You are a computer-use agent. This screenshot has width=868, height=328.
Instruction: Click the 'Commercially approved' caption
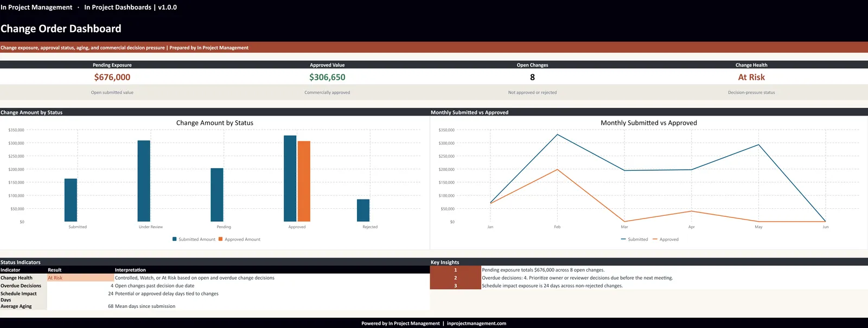point(327,93)
